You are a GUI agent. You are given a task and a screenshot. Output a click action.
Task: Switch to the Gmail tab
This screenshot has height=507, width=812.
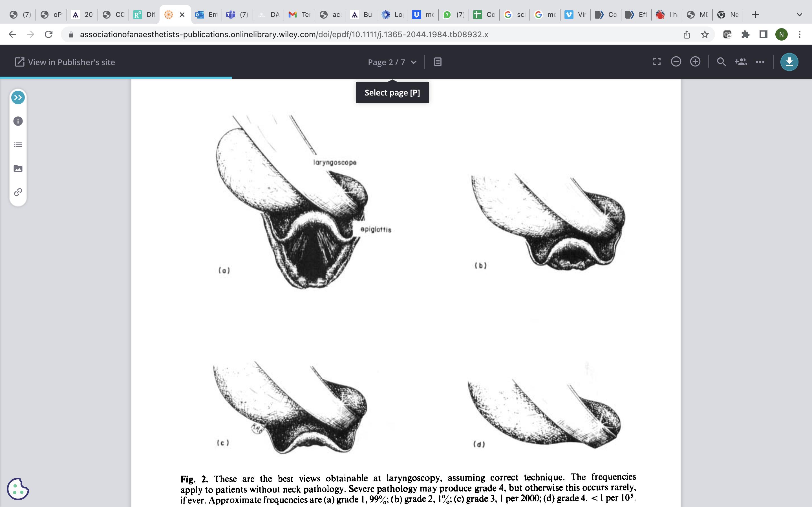click(299, 15)
